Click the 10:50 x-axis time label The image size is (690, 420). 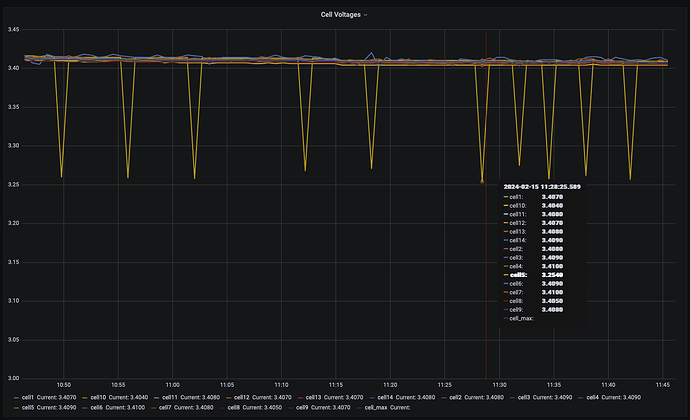click(x=63, y=385)
